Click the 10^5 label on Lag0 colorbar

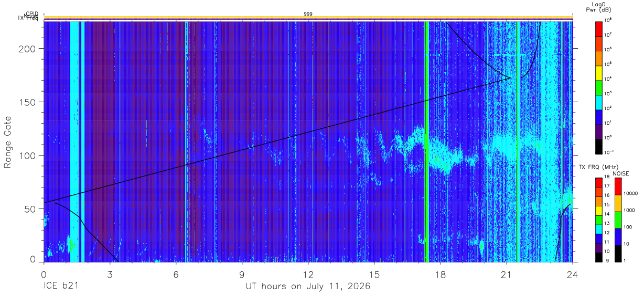click(x=608, y=64)
